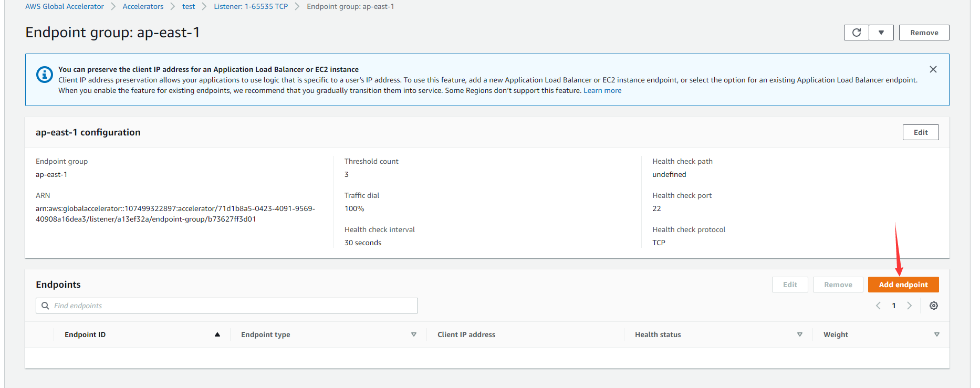Open Listener: 1-65535 TCP breadcrumb
The image size is (980, 388).
tap(251, 6)
